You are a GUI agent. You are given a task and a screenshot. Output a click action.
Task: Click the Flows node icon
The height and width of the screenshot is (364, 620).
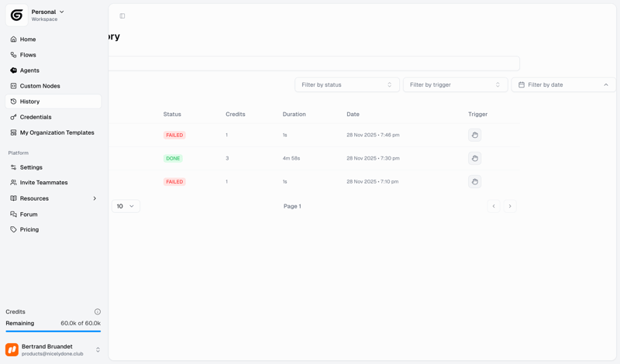(x=13, y=55)
